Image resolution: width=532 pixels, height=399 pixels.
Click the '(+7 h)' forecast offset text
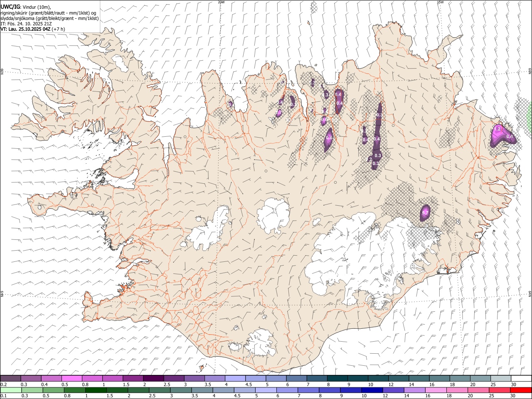point(59,29)
